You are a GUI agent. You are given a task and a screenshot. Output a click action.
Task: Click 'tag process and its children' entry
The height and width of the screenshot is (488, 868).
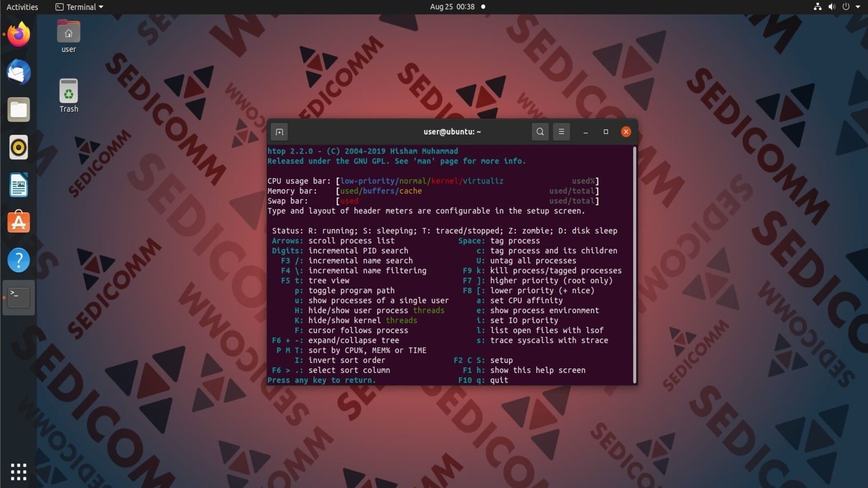click(553, 250)
